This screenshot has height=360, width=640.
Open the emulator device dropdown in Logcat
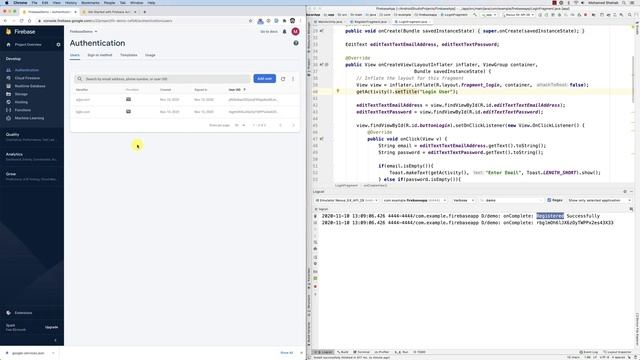coord(346,200)
